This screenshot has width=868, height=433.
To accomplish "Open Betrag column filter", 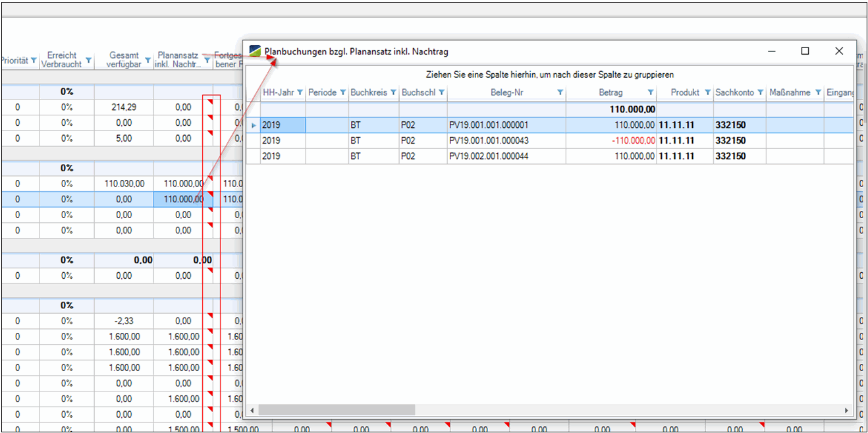I will coord(651,93).
